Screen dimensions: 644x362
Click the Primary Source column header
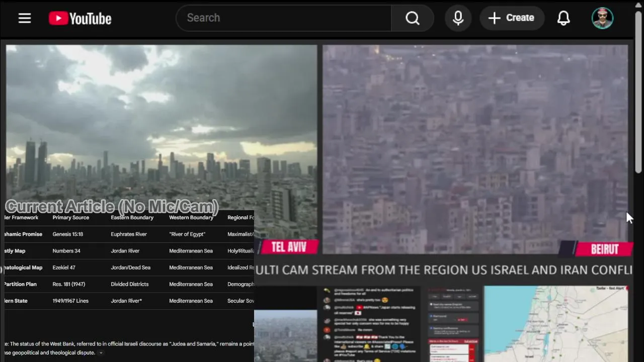pos(70,218)
